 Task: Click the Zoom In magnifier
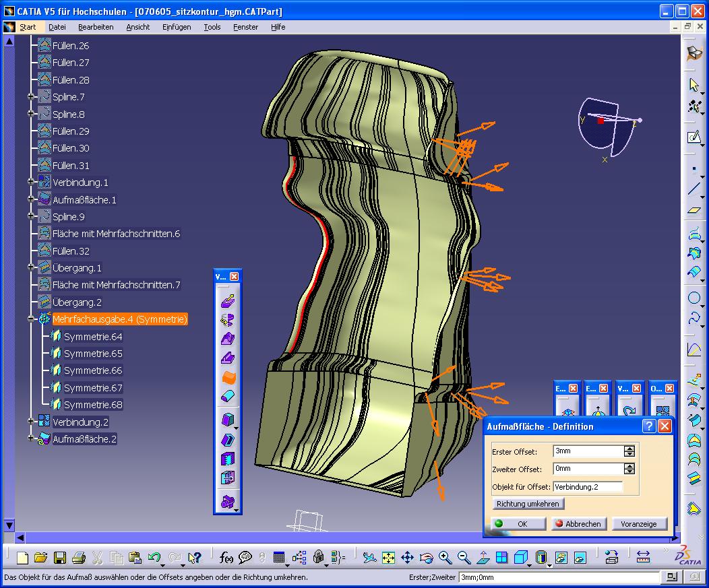pos(445,558)
